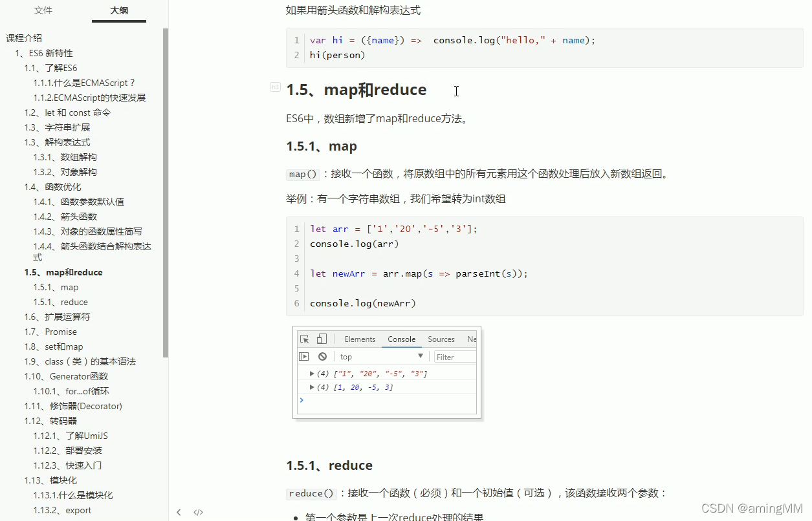Go to 1.1、了解ES6 in the outline
The height and width of the screenshot is (521, 812).
51,68
